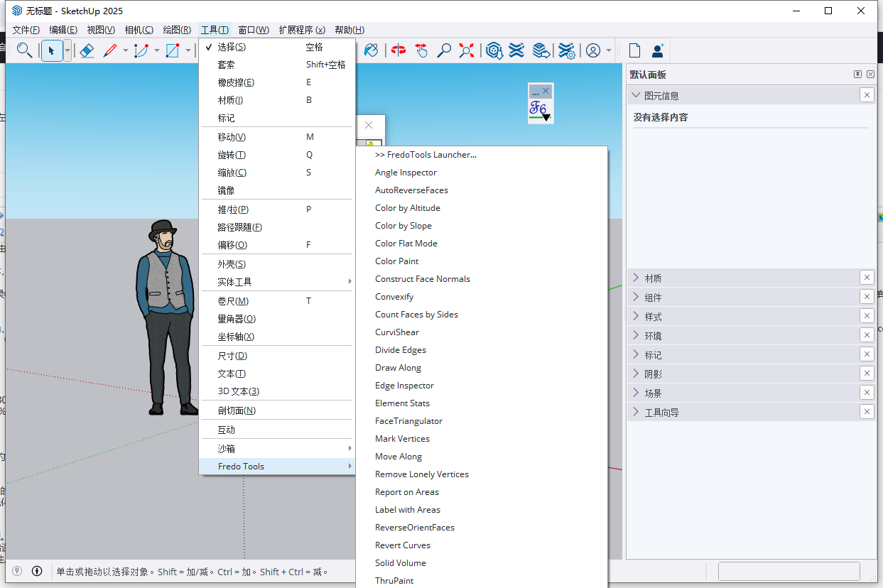Open the 文件(F) menu
The width and height of the screenshot is (883, 588).
[26, 30]
